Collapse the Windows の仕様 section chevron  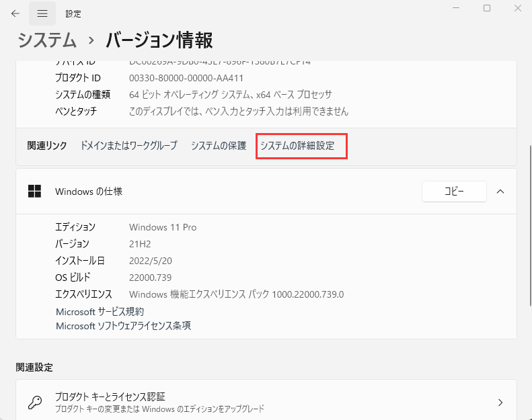pos(500,192)
